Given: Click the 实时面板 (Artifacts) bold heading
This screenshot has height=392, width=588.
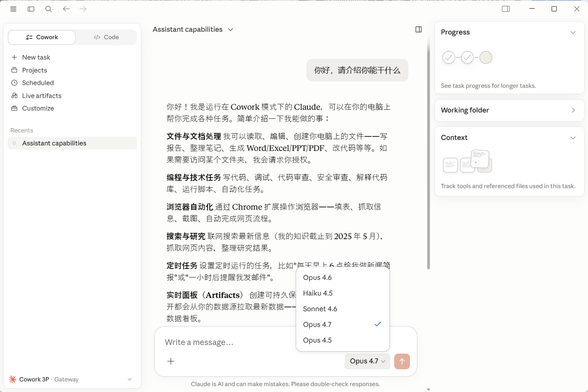Looking at the screenshot, I should click(205, 295).
